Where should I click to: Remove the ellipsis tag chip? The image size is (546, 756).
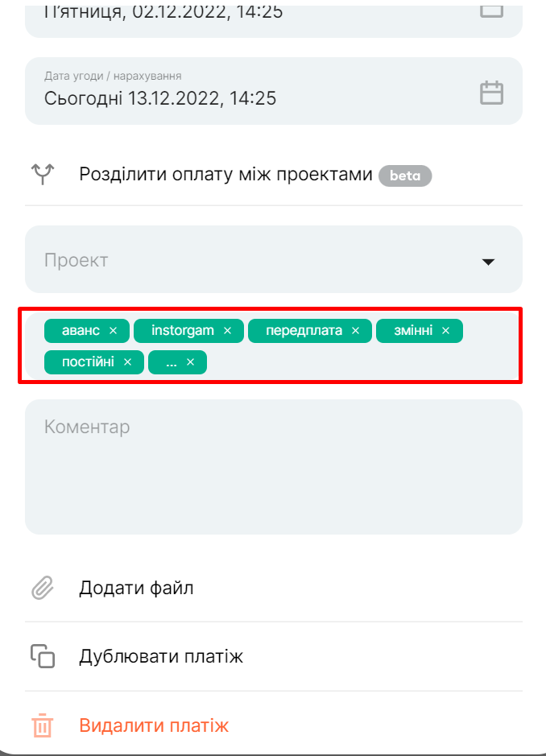coord(191,362)
